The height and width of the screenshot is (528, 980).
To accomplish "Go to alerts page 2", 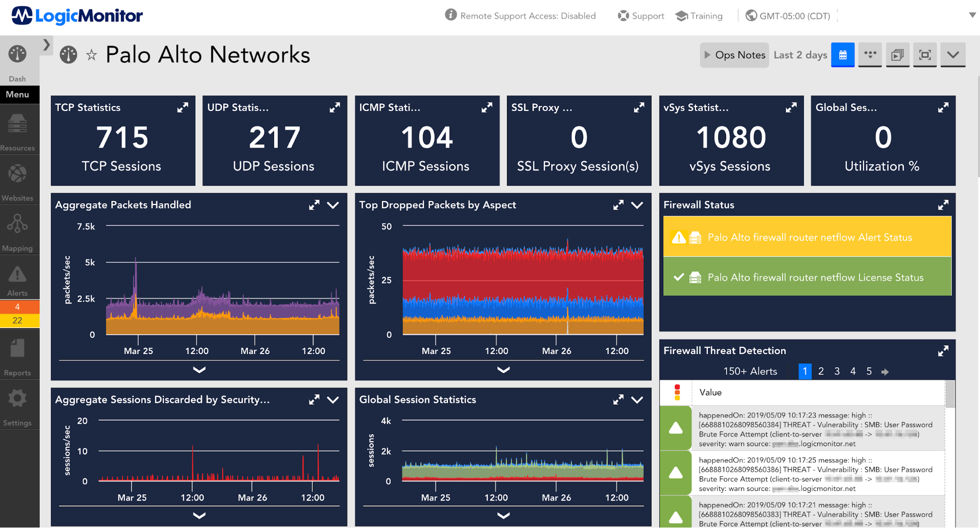I will pyautogui.click(x=821, y=371).
